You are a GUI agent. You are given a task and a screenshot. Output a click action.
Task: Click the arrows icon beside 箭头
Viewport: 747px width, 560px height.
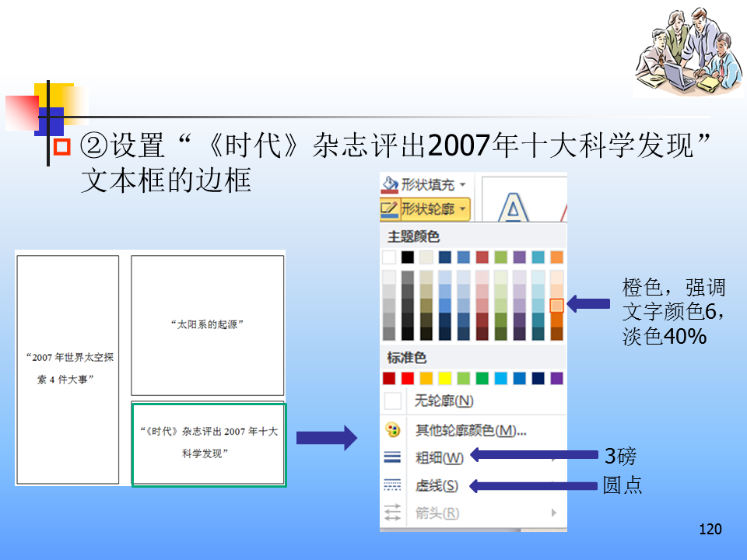(x=392, y=513)
